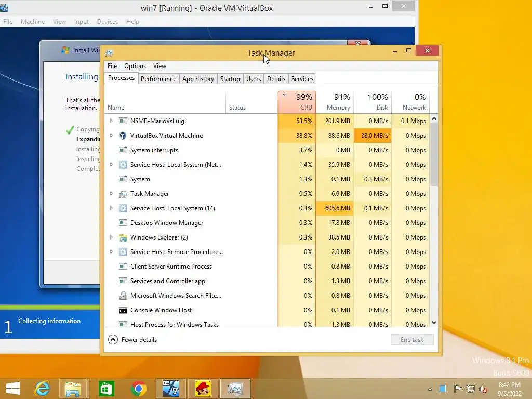Viewport: 532px width, 399px height.
Task: Switch to the Performance tab
Action: 158,79
